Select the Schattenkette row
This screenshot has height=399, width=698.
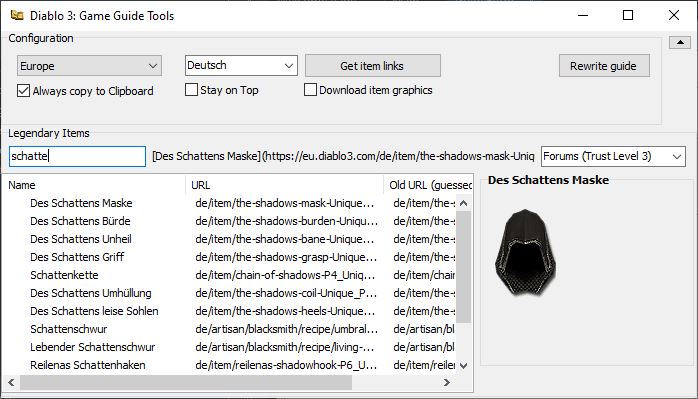click(64, 275)
